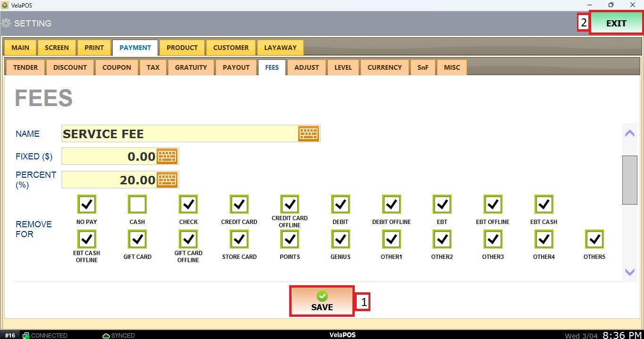
Task: Toggle the GIFT CARD checkbox
Action: point(137,240)
